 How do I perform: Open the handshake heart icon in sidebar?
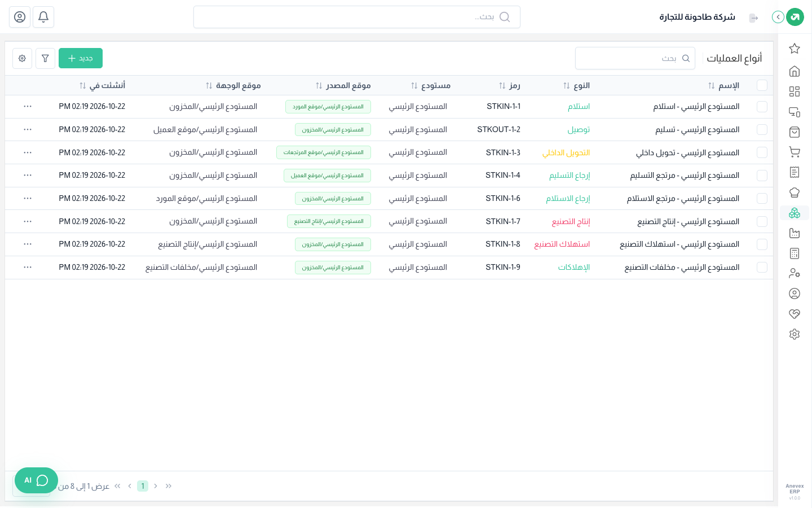pos(795,314)
